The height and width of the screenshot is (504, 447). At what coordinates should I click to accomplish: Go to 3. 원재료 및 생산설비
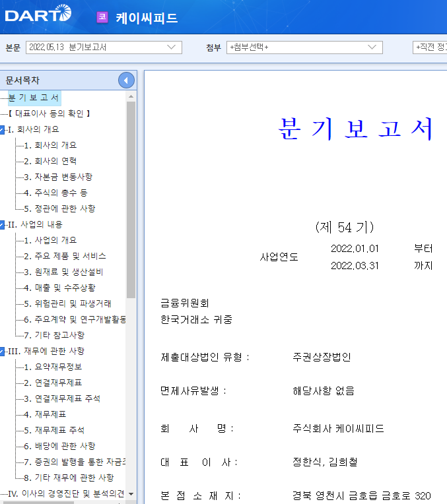tap(63, 272)
